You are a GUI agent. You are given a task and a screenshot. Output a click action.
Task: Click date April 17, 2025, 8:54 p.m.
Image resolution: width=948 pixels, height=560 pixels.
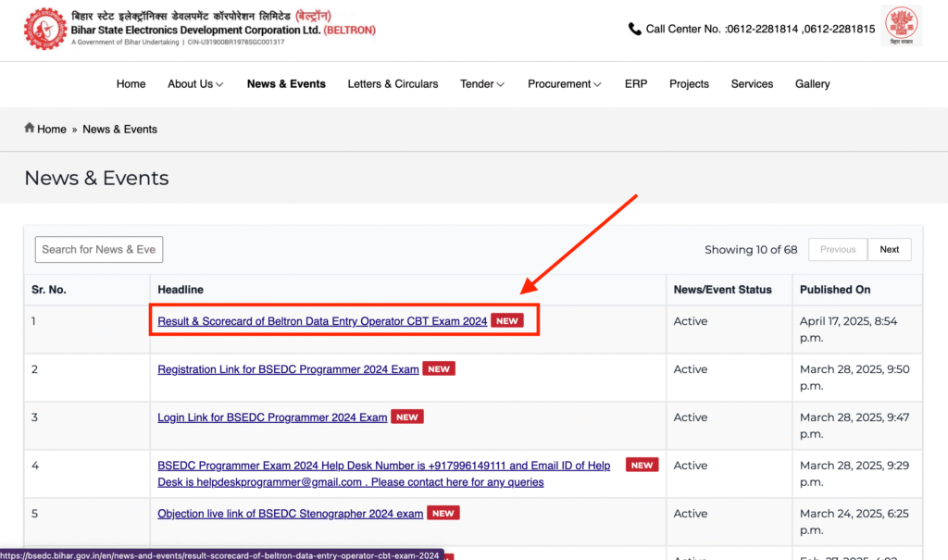[848, 330]
